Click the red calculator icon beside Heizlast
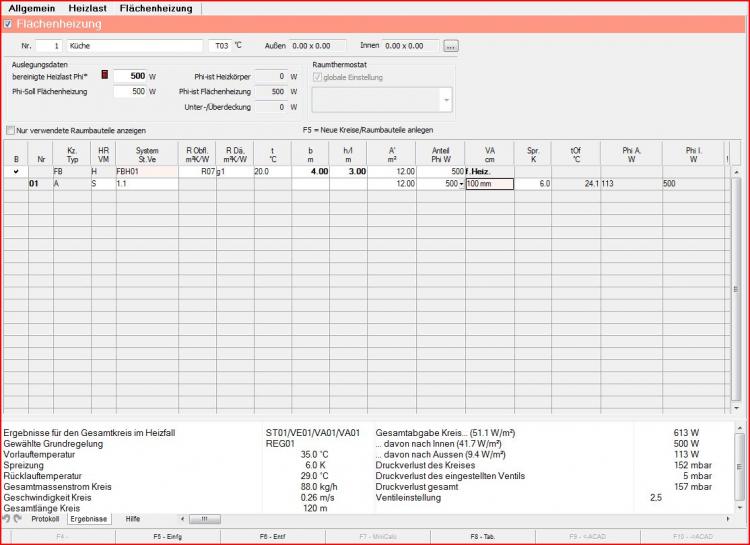This screenshot has width=750, height=545. (105, 75)
